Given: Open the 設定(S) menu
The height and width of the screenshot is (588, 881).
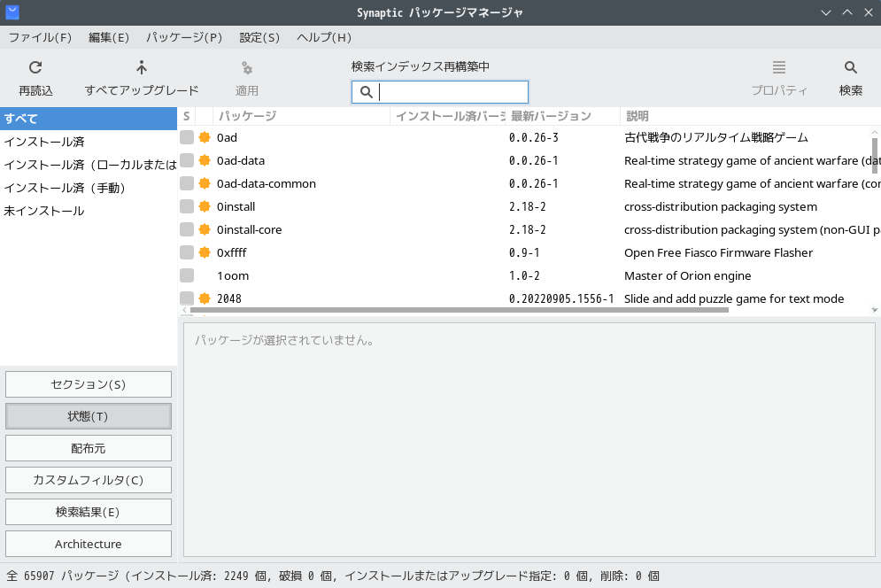Looking at the screenshot, I should [x=259, y=37].
